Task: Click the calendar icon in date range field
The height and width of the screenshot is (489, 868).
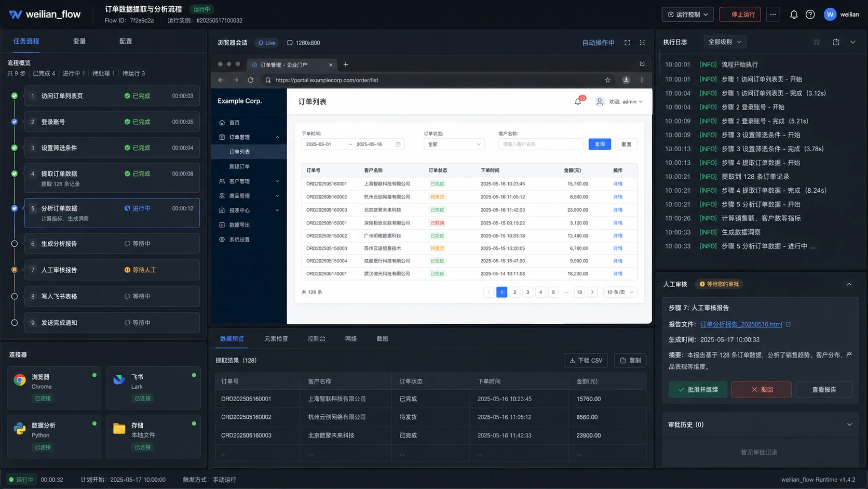Action: coord(398,144)
